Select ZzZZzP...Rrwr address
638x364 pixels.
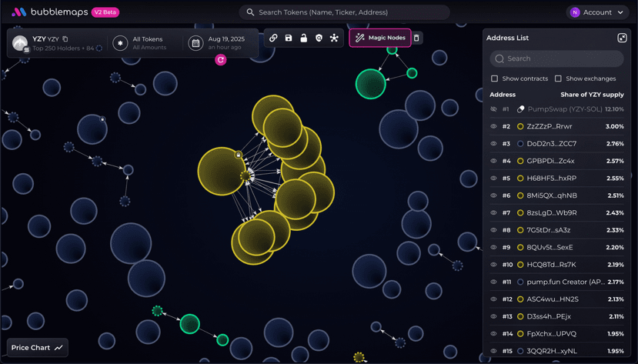point(549,126)
